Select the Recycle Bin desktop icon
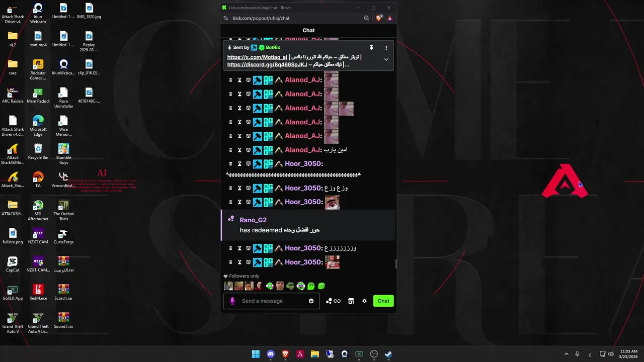 [x=38, y=151]
